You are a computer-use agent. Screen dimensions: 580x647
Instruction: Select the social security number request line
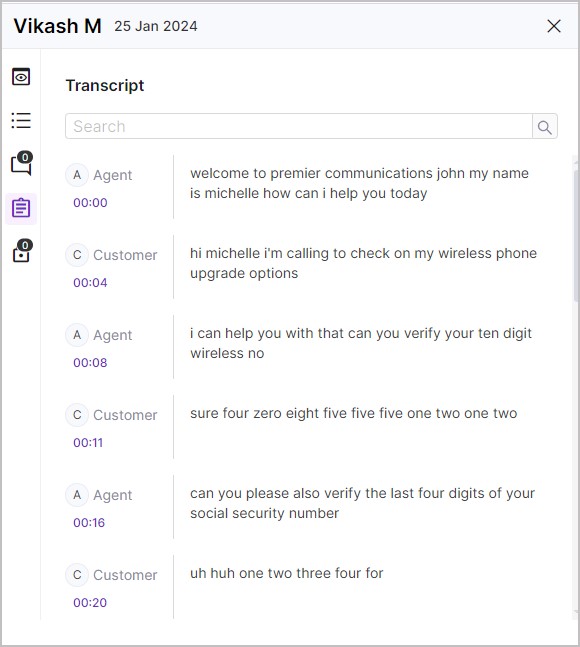pos(362,503)
